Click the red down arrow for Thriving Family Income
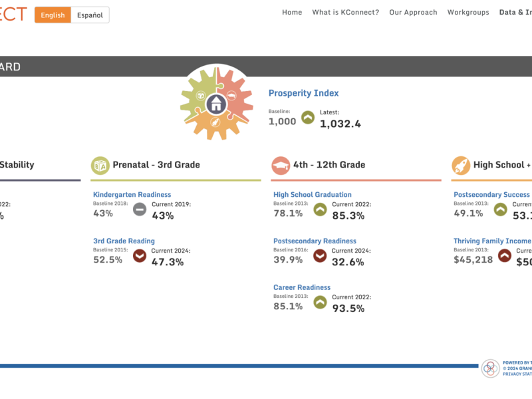The height and width of the screenshot is (399, 532). point(504,255)
